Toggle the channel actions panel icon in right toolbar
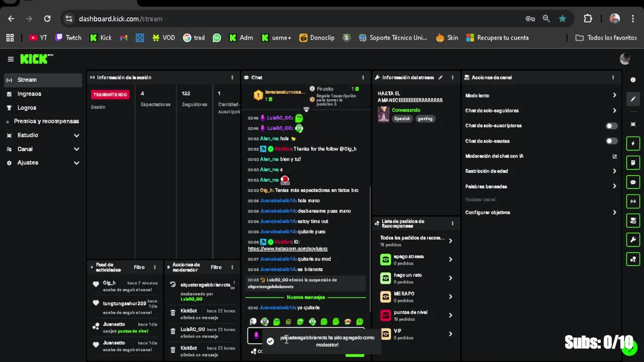The width and height of the screenshot is (644, 362). pyautogui.click(x=633, y=220)
